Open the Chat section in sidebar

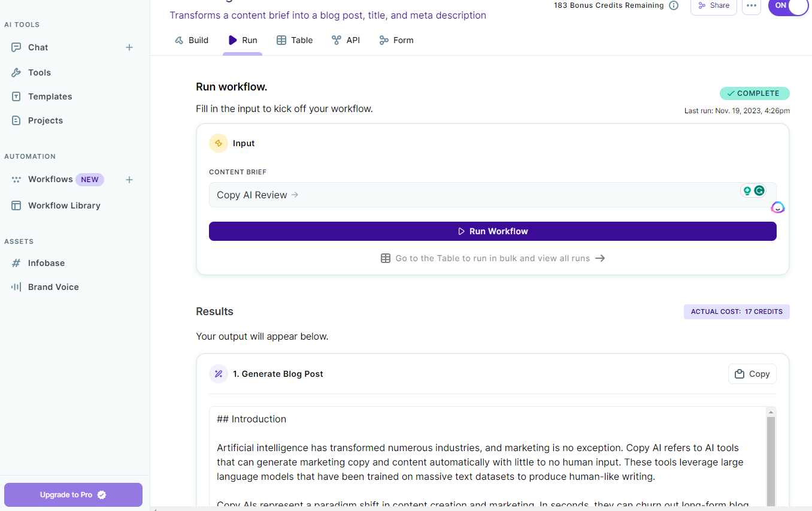click(x=38, y=47)
